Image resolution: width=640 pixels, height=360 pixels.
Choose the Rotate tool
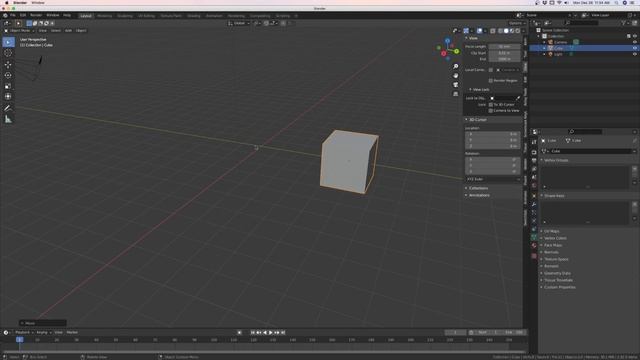pos(8,75)
